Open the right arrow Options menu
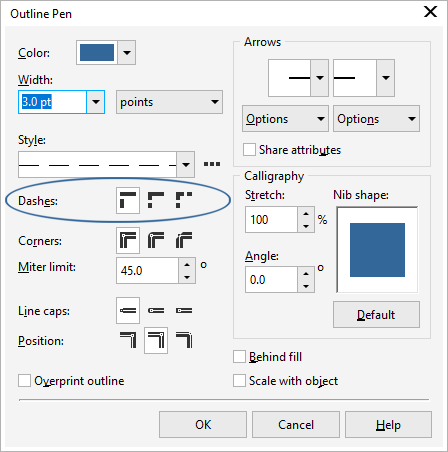The width and height of the screenshot is (448, 452). tap(376, 119)
